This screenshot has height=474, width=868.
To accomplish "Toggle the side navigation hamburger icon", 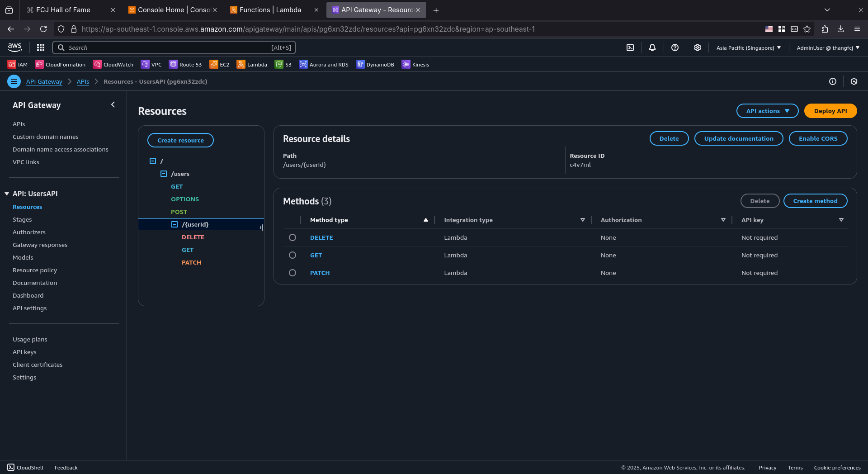I will [14, 81].
